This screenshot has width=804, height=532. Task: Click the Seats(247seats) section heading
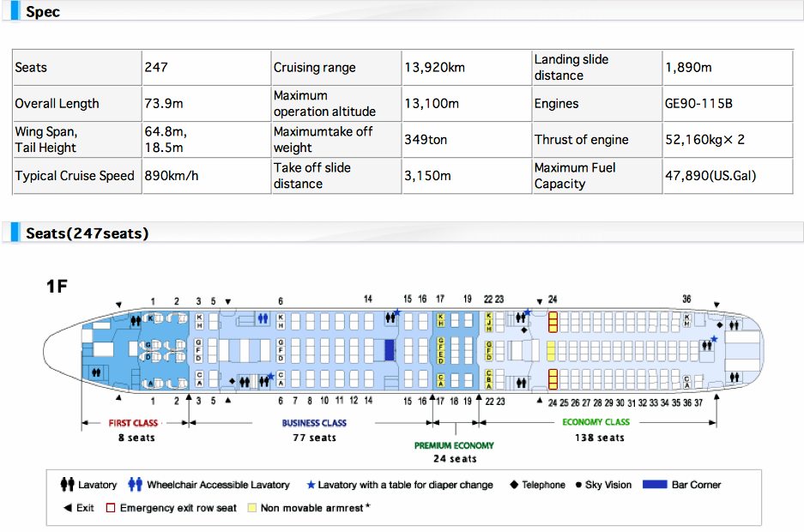[88, 233]
